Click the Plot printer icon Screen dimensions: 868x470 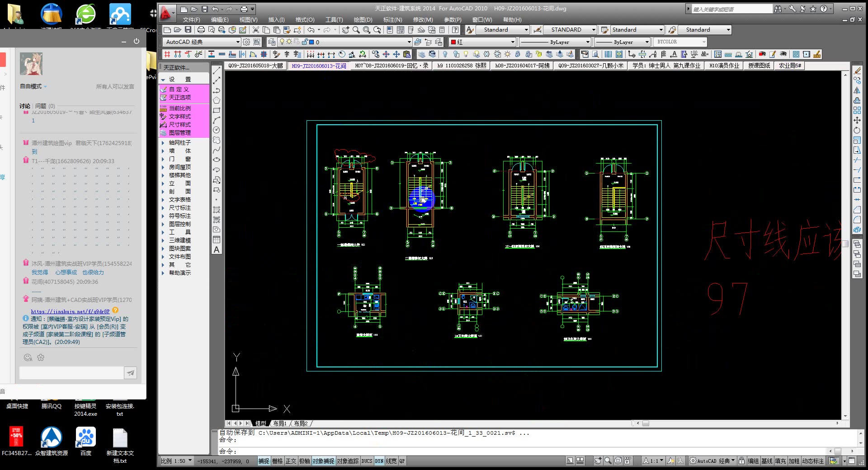point(201,30)
